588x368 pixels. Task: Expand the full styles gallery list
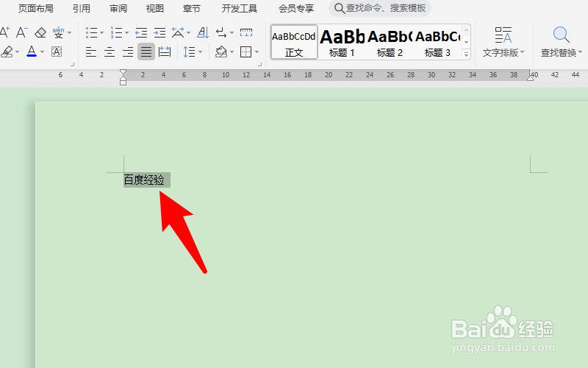click(x=466, y=54)
